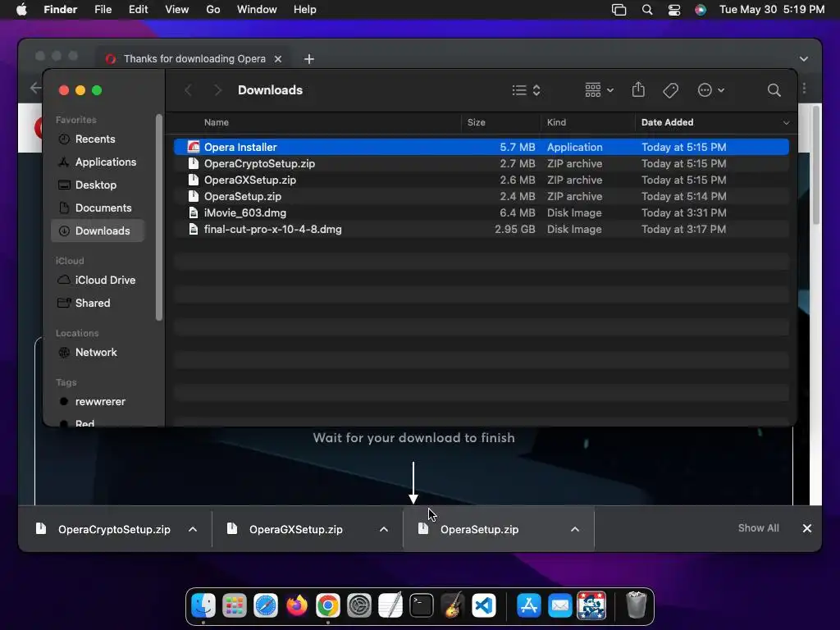Open Finder from the Dock
Screen dimensions: 840x630
pyautogui.click(x=203, y=606)
